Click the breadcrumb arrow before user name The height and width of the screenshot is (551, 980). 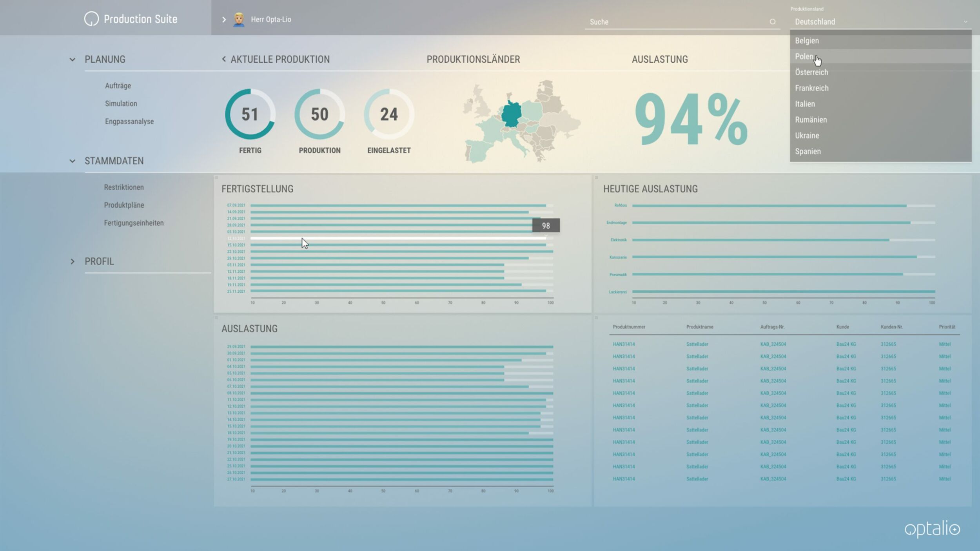224,20
